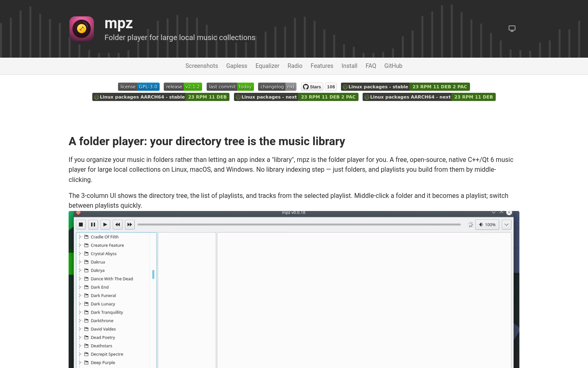Image resolution: width=588 pixels, height=368 pixels.
Task: Click the empty tracks list panel
Action: pos(364,301)
